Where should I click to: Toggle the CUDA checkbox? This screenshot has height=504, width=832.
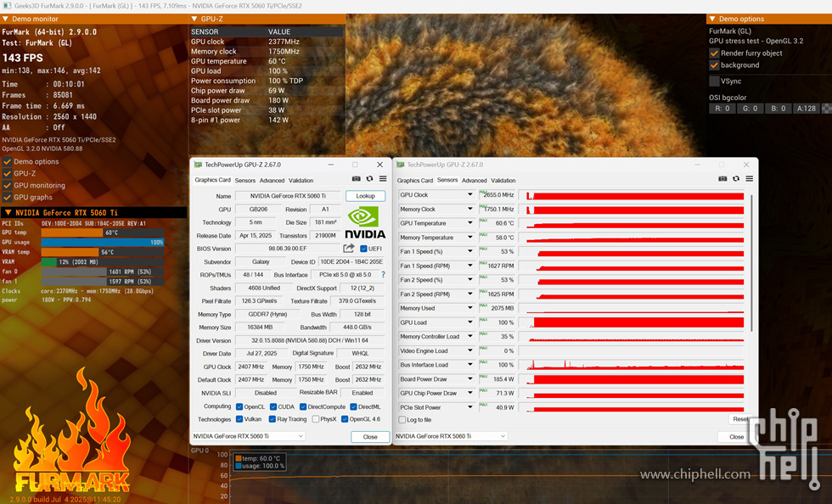tap(273, 407)
